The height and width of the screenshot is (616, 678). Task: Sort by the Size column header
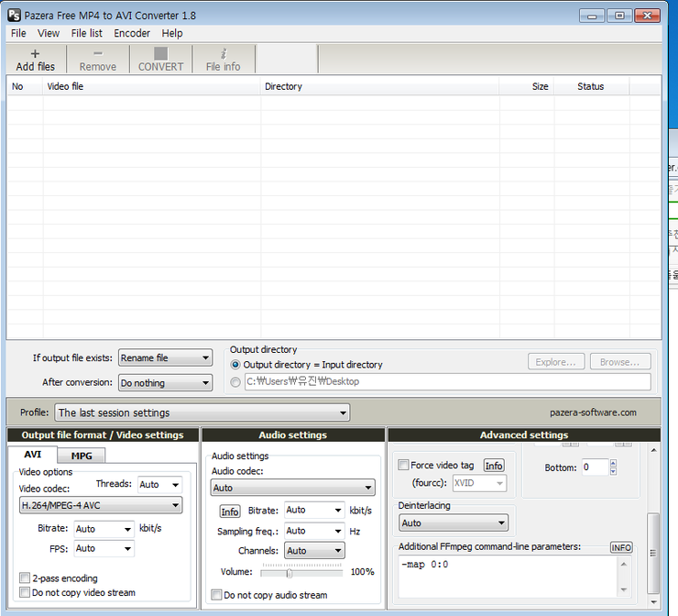tap(527, 86)
